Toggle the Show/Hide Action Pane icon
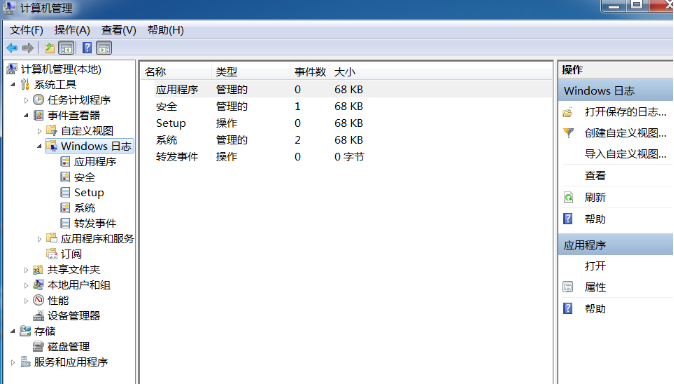Image resolution: width=674 pixels, height=384 pixels. [x=104, y=48]
